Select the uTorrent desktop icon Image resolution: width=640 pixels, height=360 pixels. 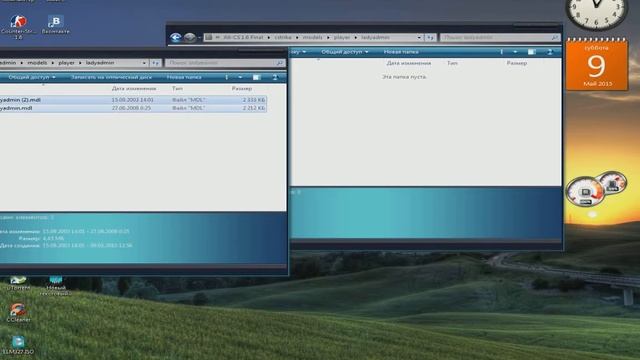pos(18,283)
